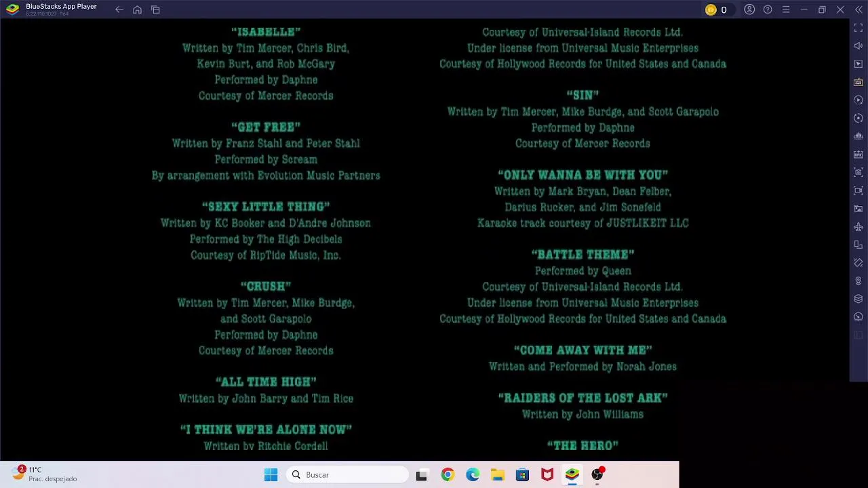Click "Performed by Scream" credit line
Screen dimensions: 868x488
[x=266, y=160]
